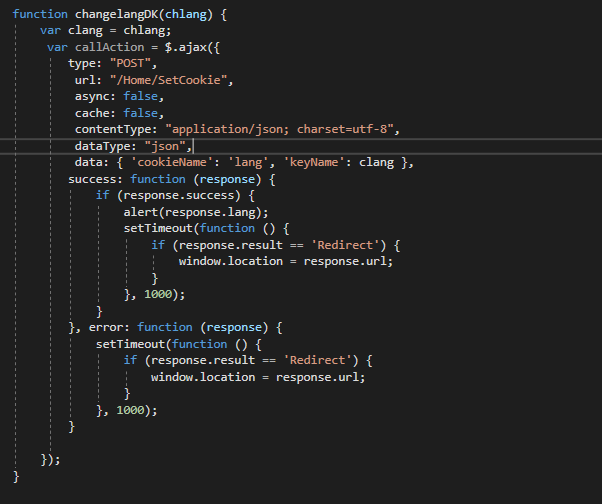The height and width of the screenshot is (504, 602).
Task: Click the async property key
Action: [x=92, y=96]
